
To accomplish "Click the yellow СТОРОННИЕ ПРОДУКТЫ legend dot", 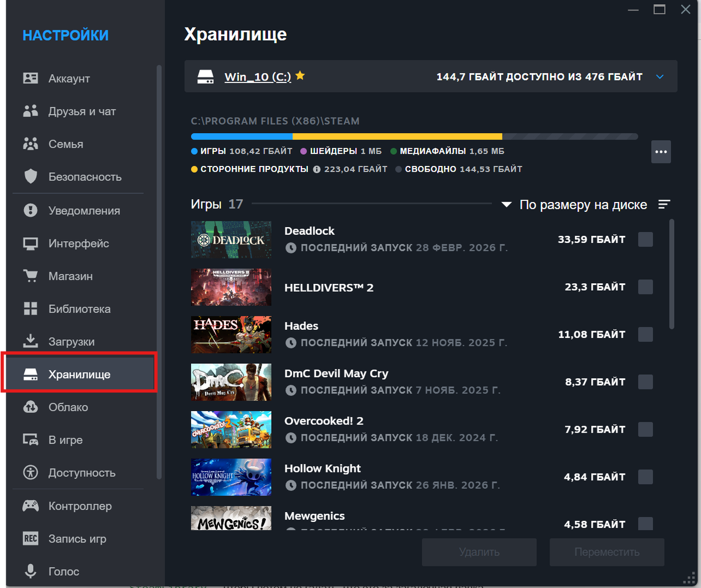I will coord(195,169).
